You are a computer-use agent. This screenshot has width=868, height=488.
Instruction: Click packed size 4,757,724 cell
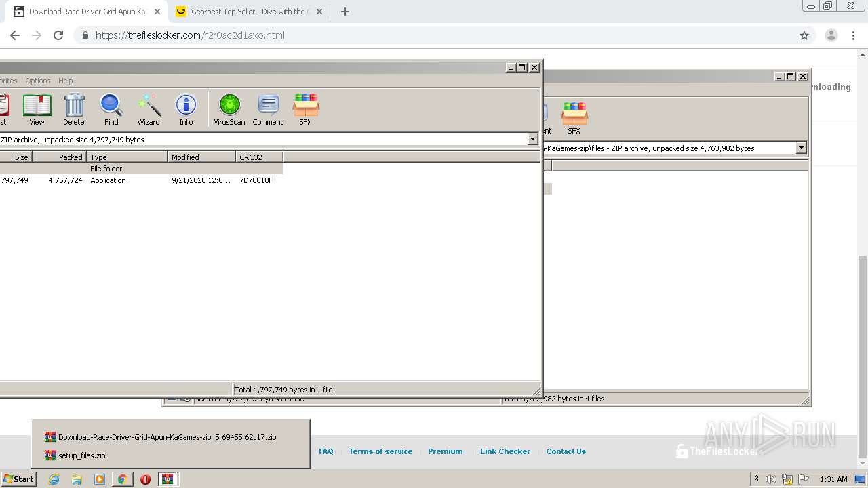point(65,180)
